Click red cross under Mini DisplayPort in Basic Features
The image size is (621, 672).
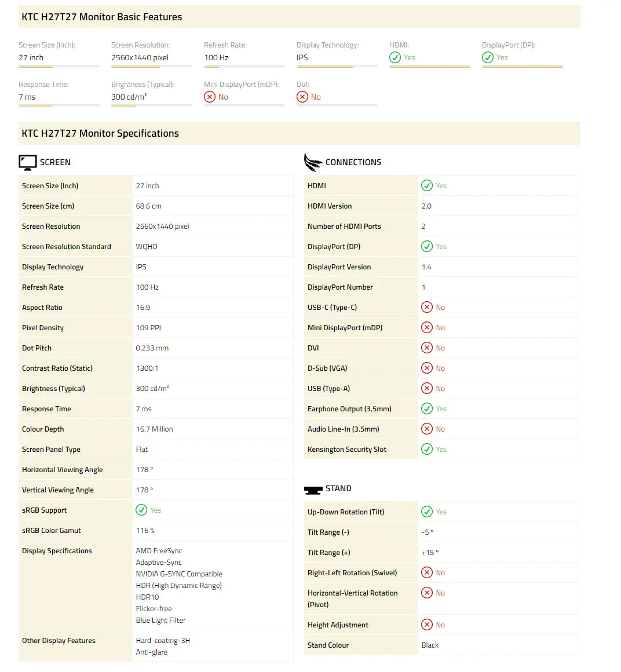pos(210,97)
